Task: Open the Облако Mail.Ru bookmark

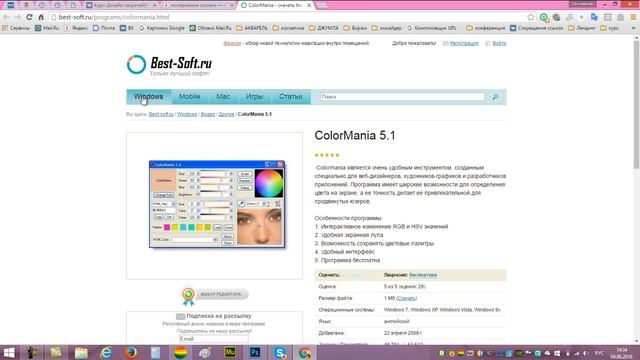Action: (211, 28)
